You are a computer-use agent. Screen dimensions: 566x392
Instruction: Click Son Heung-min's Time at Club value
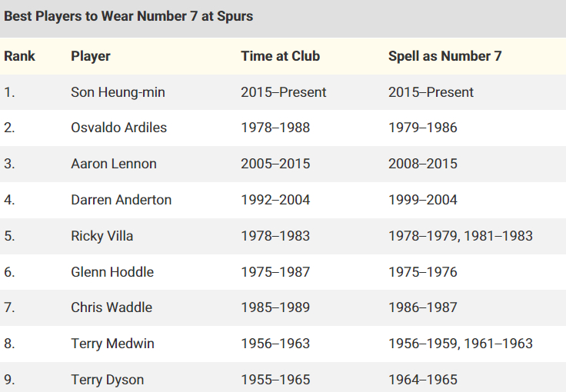point(284,92)
